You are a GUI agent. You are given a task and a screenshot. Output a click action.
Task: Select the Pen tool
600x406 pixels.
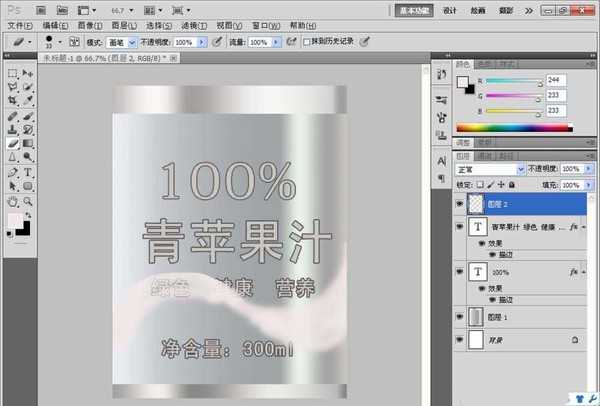click(x=13, y=171)
